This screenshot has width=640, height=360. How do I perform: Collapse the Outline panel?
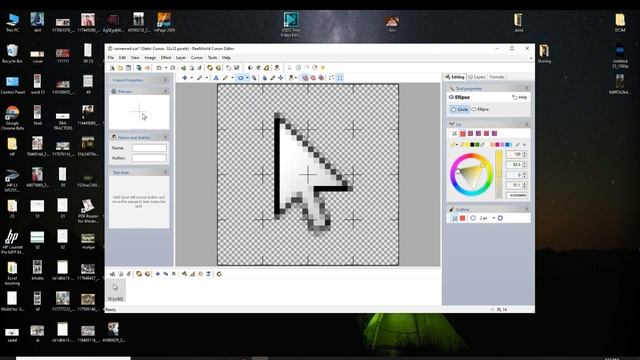pyautogui.click(x=527, y=209)
